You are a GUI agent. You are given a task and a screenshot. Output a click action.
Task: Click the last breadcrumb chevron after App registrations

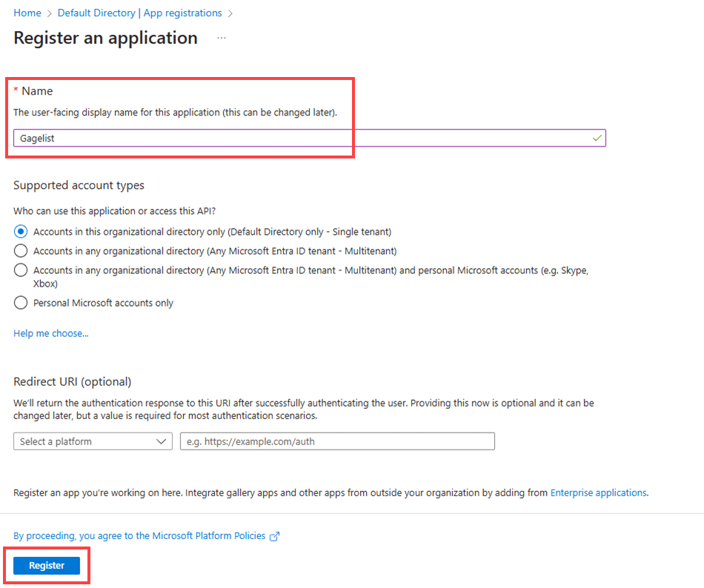point(230,13)
